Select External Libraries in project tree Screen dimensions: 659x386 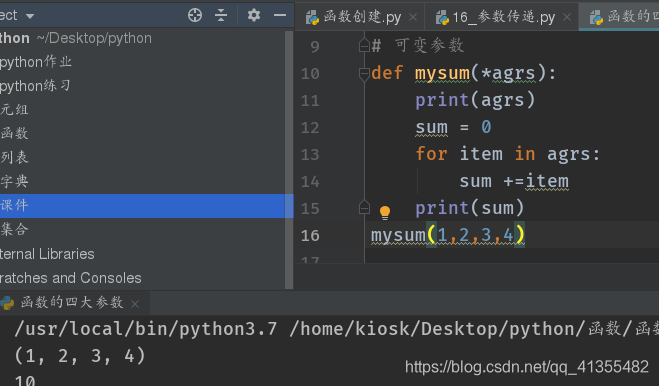coord(47,254)
